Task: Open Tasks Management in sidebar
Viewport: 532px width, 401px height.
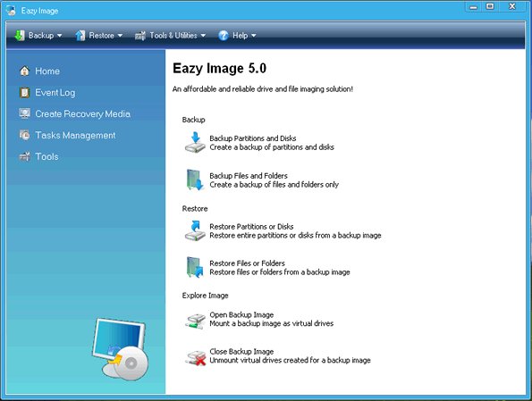Action: pyautogui.click(x=75, y=135)
